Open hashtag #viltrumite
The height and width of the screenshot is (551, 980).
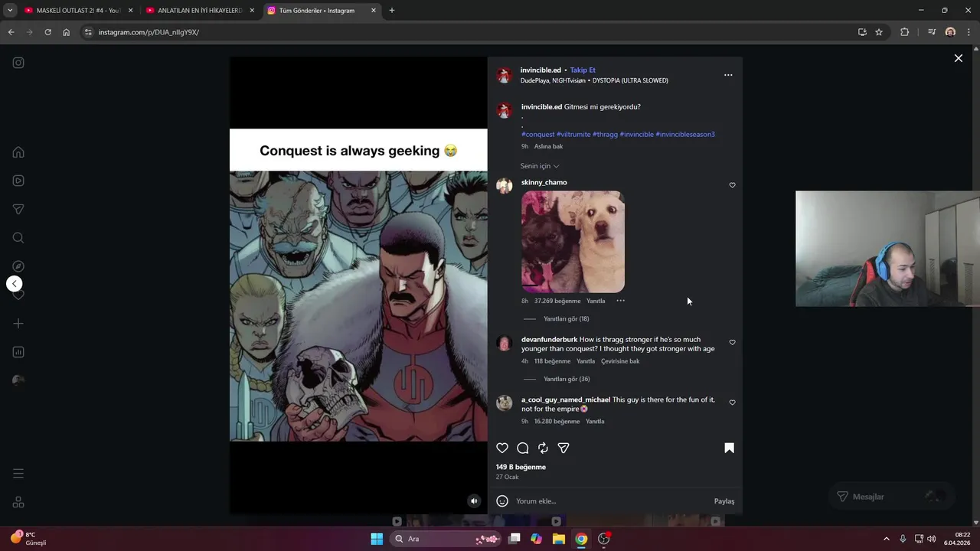[573, 135]
